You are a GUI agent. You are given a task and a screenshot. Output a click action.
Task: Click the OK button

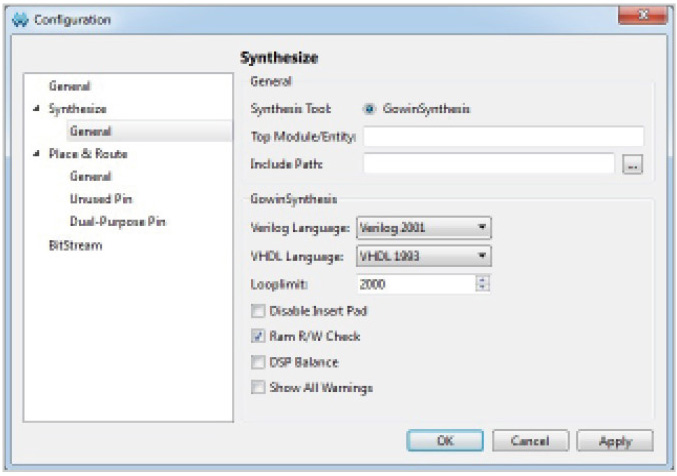point(444,441)
